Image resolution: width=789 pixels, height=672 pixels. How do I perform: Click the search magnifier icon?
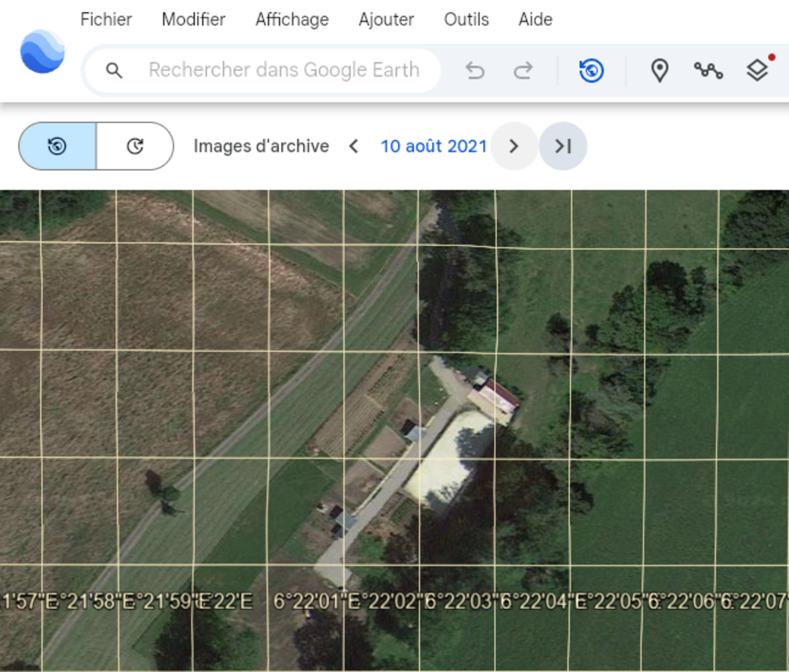pyautogui.click(x=114, y=71)
